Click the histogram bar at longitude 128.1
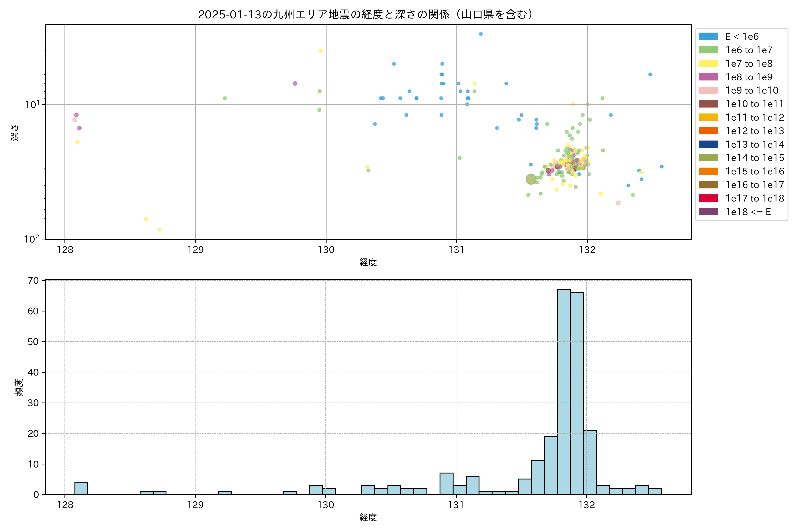This screenshot has width=798, height=532. coord(81,488)
